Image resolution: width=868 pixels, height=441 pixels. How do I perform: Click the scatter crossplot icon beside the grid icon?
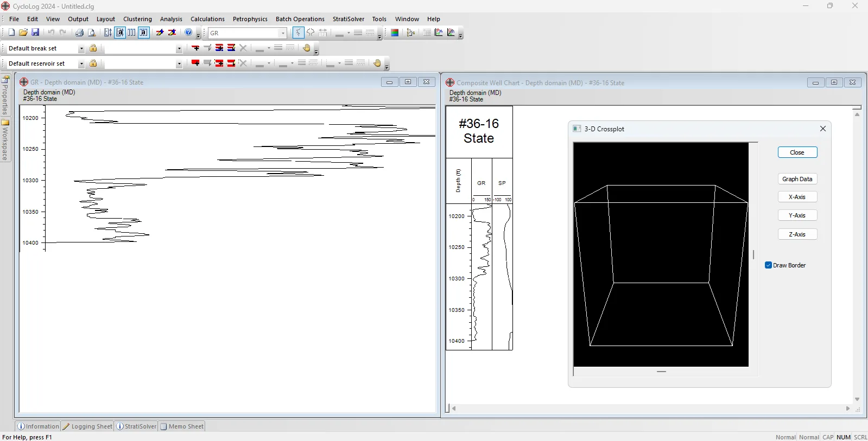pos(439,33)
